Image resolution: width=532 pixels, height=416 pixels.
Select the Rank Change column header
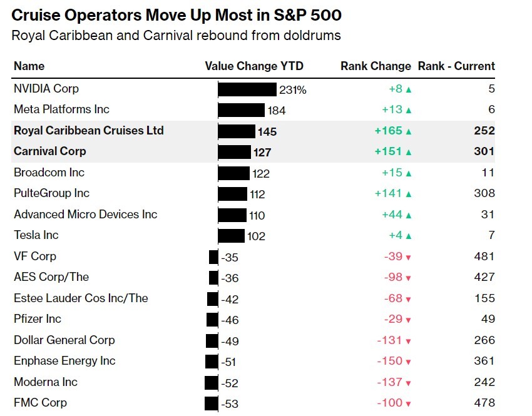coord(376,66)
